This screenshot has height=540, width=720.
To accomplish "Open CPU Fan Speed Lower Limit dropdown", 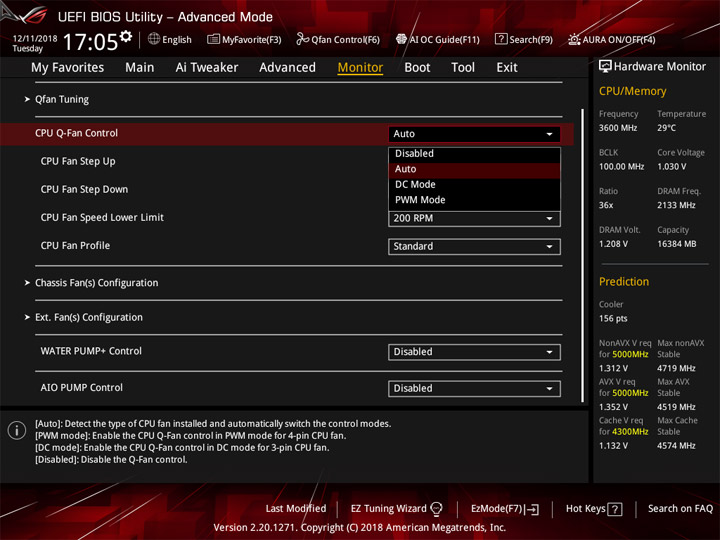I will pyautogui.click(x=474, y=219).
